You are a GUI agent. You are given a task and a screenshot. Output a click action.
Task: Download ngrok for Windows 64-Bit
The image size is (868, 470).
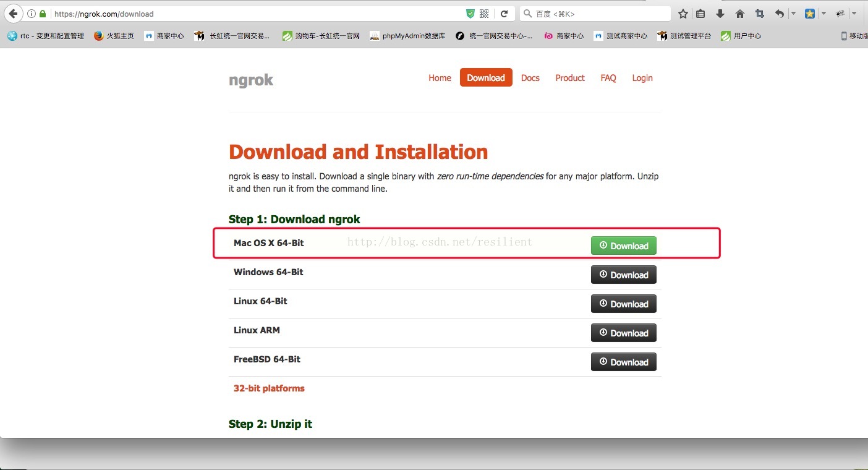click(624, 275)
